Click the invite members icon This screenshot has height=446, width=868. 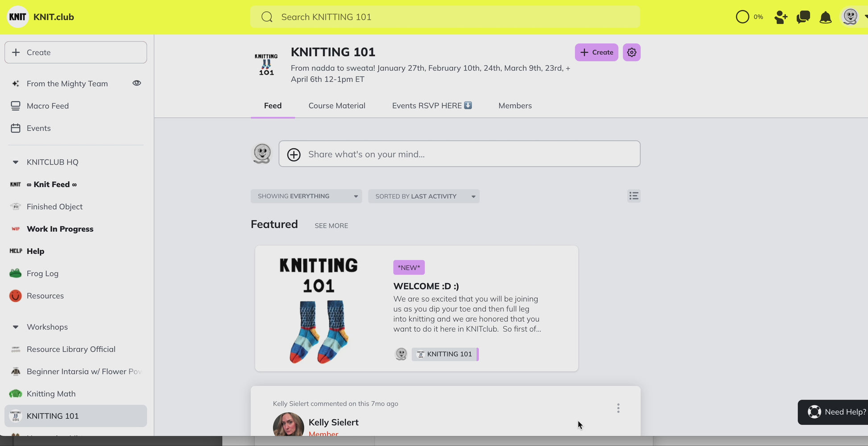[781, 17]
